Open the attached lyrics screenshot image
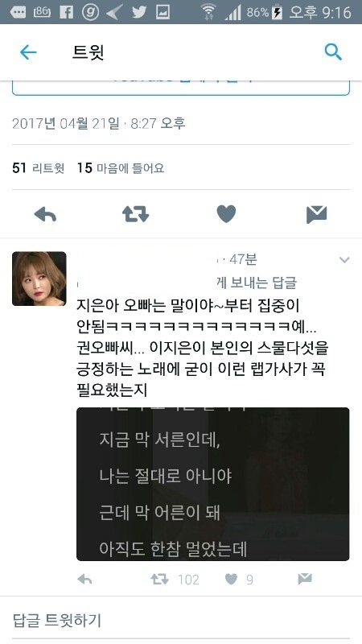362x644 pixels. coord(212,484)
